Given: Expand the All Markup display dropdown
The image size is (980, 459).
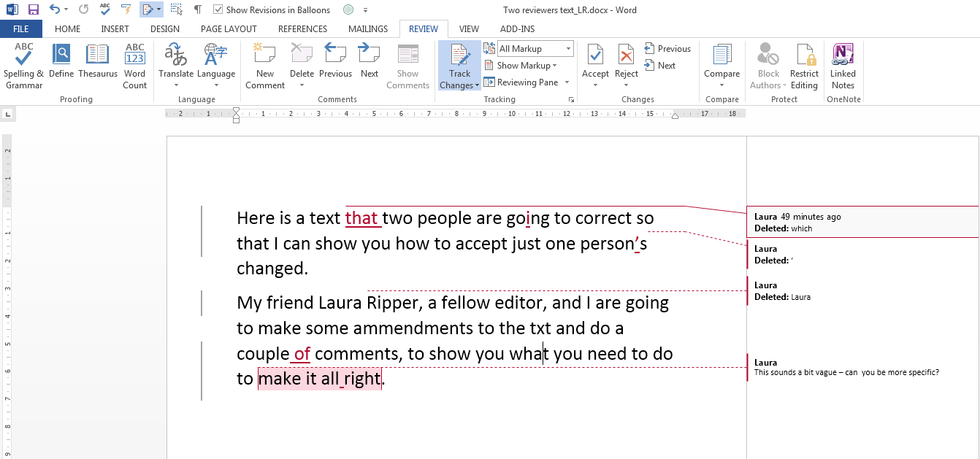Looking at the screenshot, I should (568, 49).
